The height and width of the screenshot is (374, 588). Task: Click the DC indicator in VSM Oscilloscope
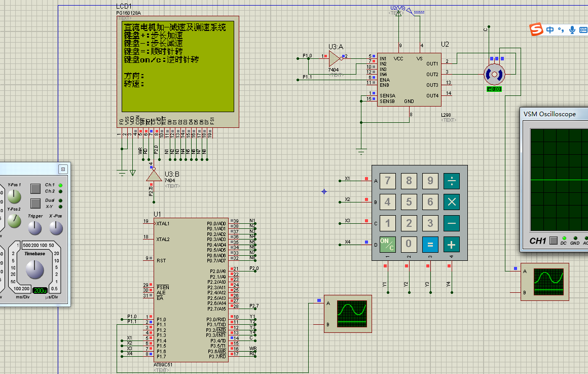tap(564, 238)
